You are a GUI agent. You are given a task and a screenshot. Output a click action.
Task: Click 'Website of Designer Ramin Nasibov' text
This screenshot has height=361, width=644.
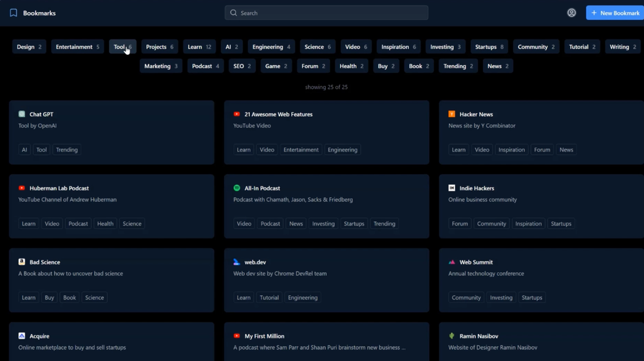click(493, 347)
